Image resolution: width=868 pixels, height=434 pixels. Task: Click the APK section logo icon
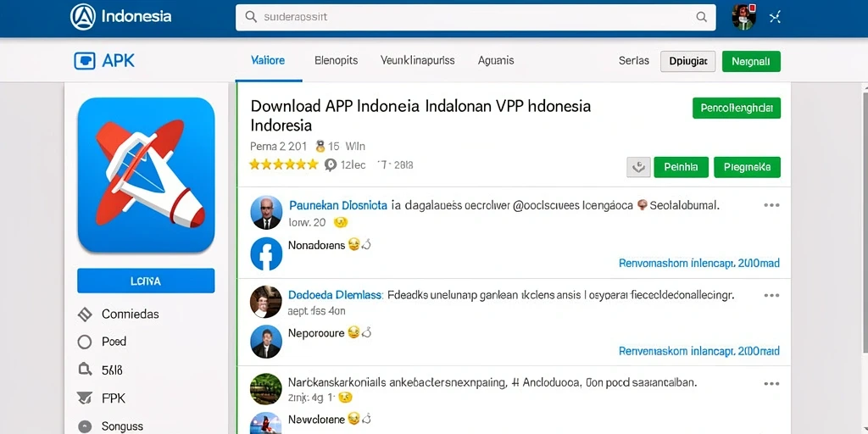point(85,61)
